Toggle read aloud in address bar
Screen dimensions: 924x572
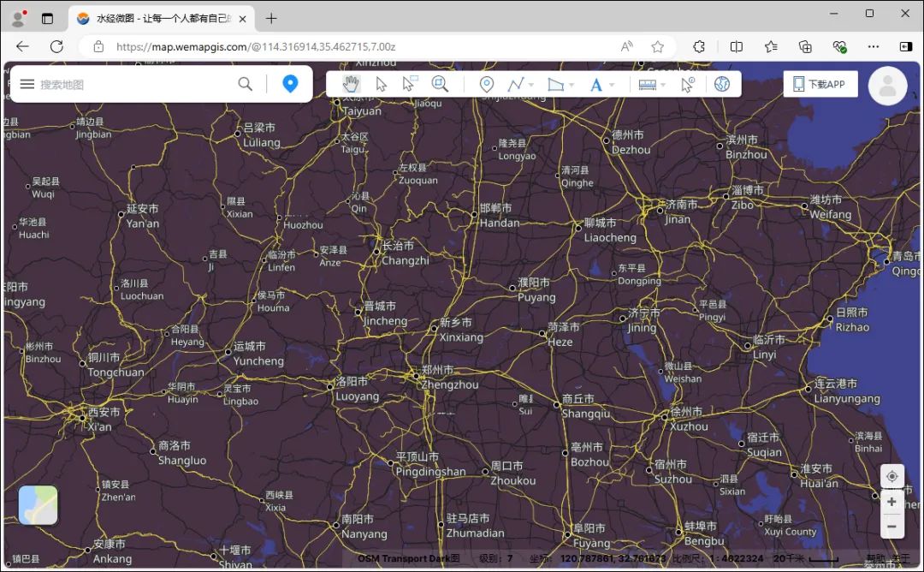point(627,46)
